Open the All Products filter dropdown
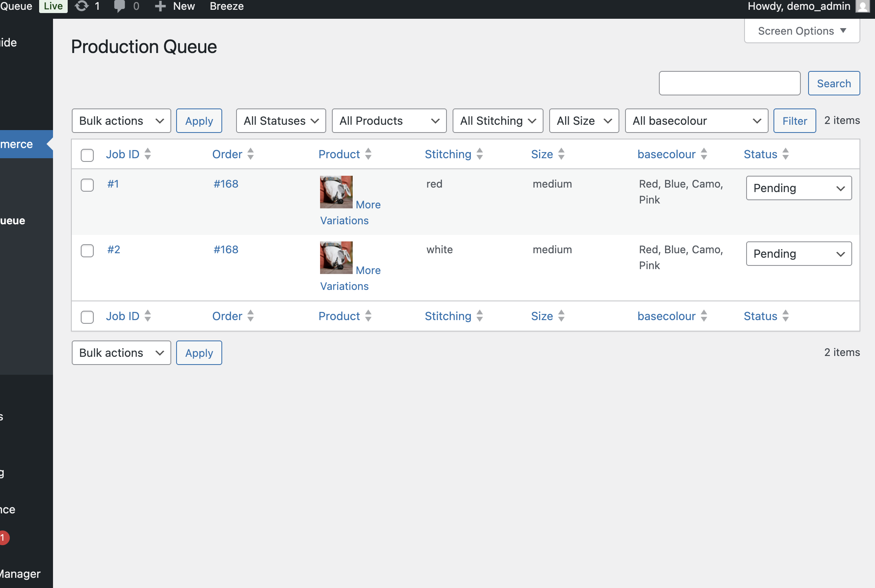The width and height of the screenshot is (875, 588). point(389,121)
